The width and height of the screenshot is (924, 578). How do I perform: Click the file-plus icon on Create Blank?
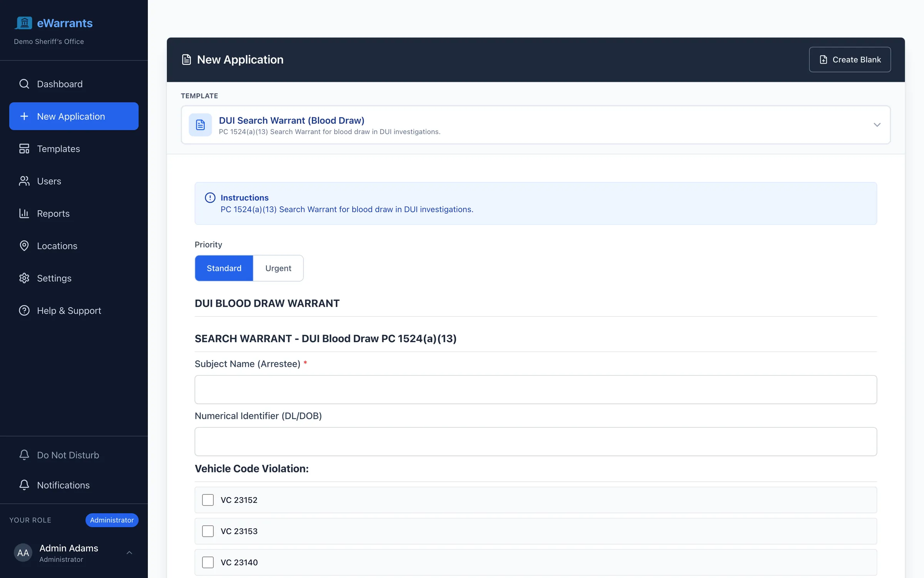823,60
